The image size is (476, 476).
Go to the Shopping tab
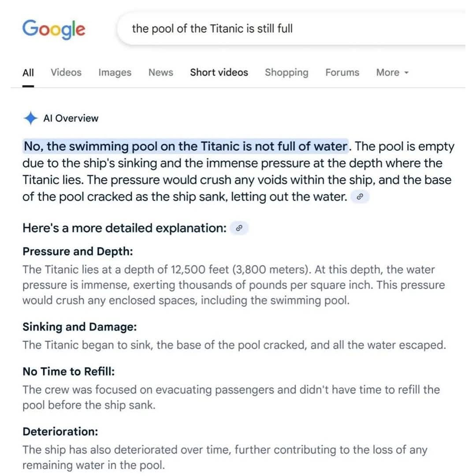[286, 72]
